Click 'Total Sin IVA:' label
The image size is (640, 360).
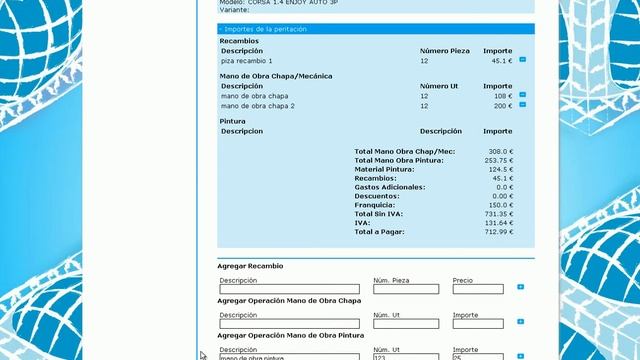[x=378, y=214]
